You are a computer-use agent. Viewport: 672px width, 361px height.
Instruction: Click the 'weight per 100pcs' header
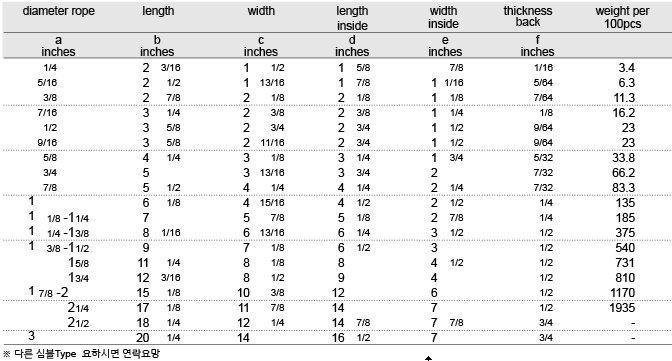tap(622, 17)
